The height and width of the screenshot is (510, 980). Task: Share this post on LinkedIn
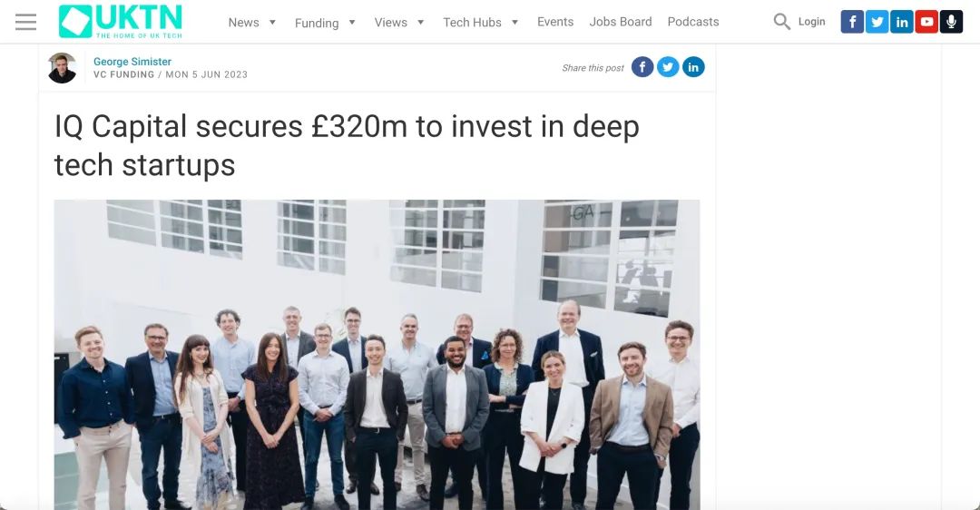click(693, 67)
